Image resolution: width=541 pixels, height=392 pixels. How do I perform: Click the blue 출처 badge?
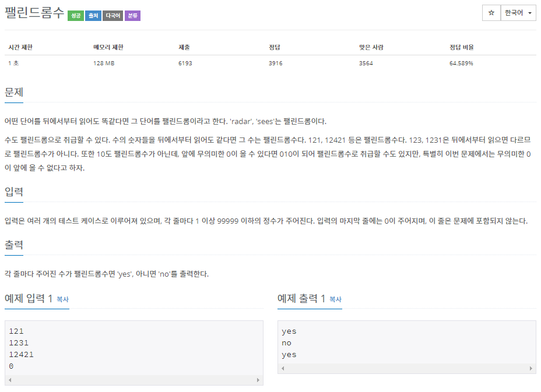pyautogui.click(x=93, y=16)
